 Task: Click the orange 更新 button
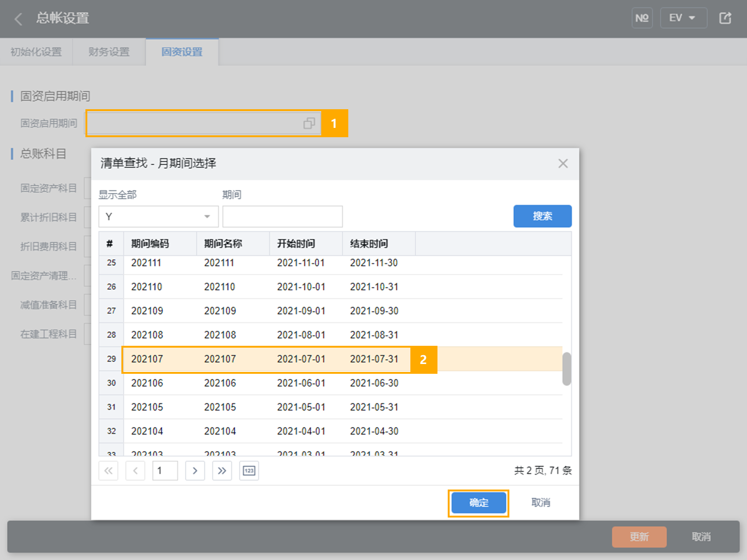(639, 537)
